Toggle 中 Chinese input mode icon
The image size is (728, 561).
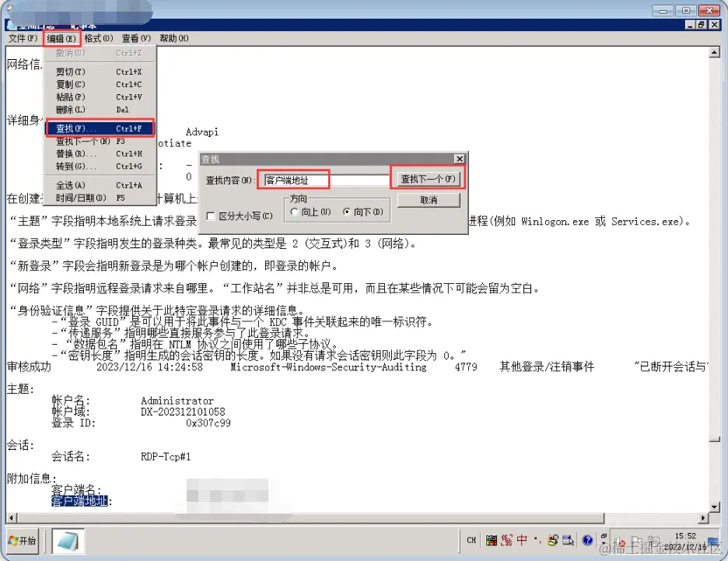click(522, 540)
